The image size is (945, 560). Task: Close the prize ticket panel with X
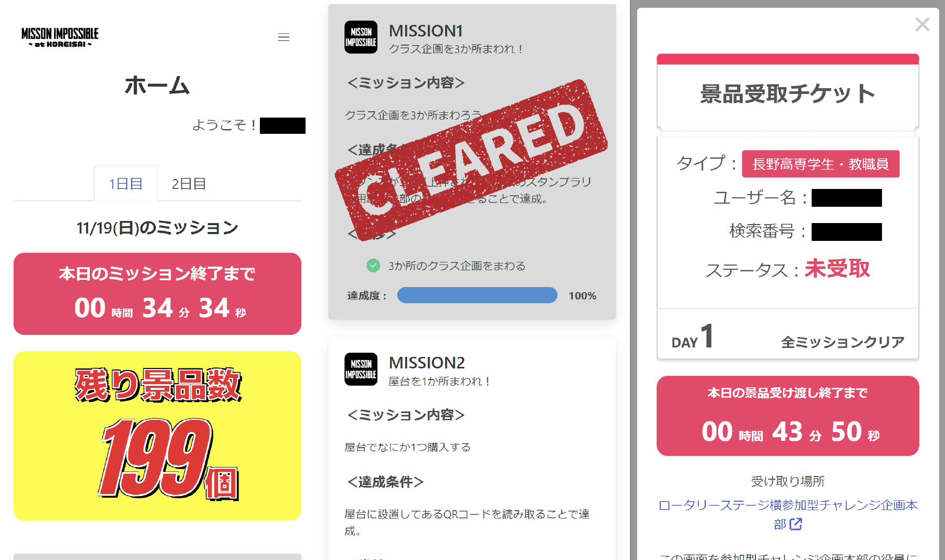(922, 24)
